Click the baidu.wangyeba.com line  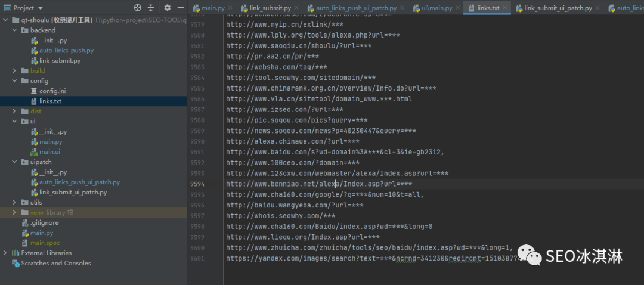[x=295, y=205]
